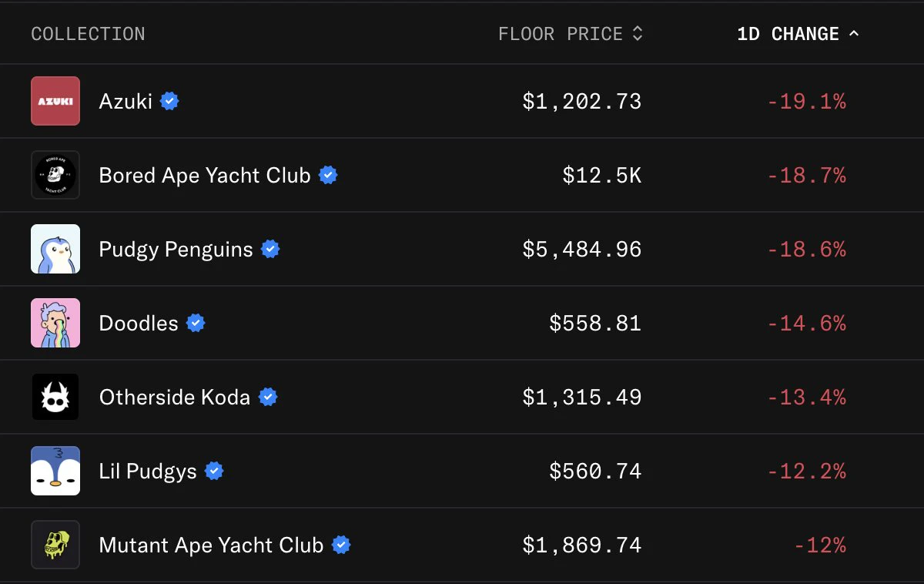
Task: Click the Bored Ape Yacht Club skull logo
Action: point(55,175)
